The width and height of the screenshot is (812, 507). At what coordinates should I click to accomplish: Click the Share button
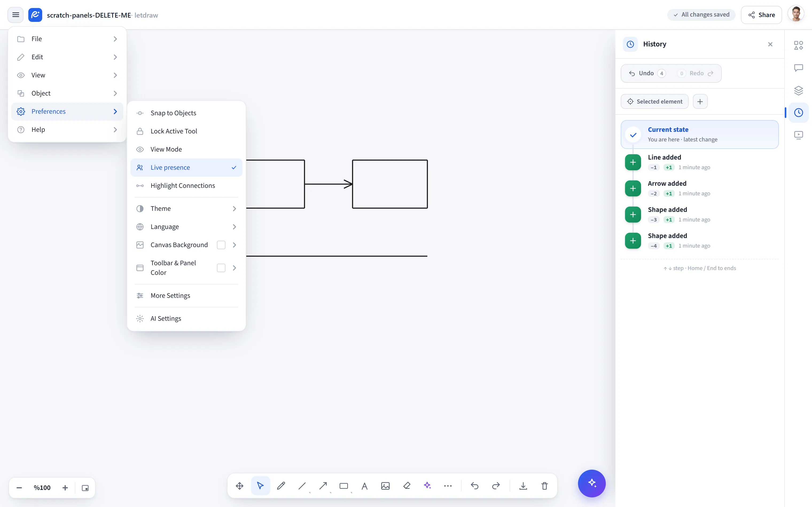click(x=761, y=15)
